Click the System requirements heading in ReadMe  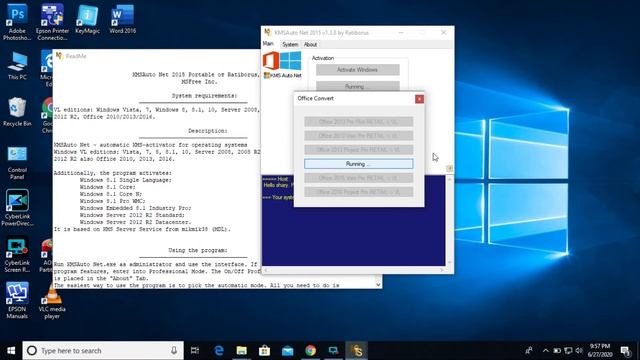click(204, 96)
